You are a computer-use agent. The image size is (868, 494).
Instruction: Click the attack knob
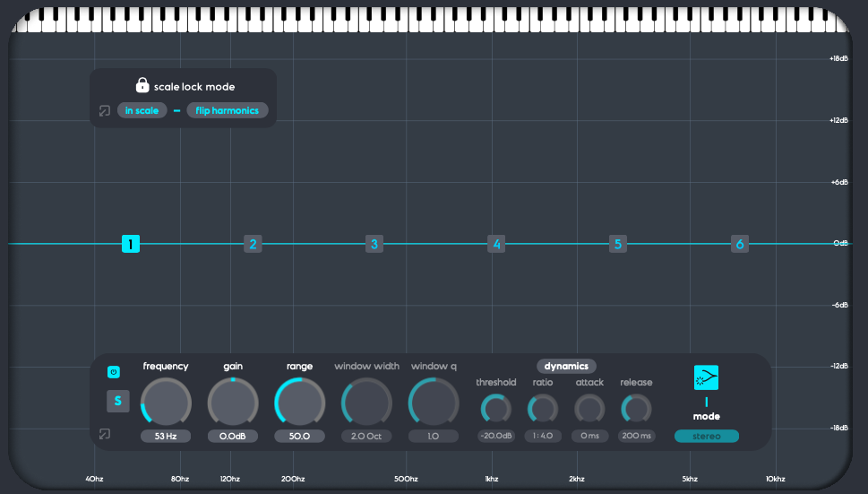click(x=589, y=409)
